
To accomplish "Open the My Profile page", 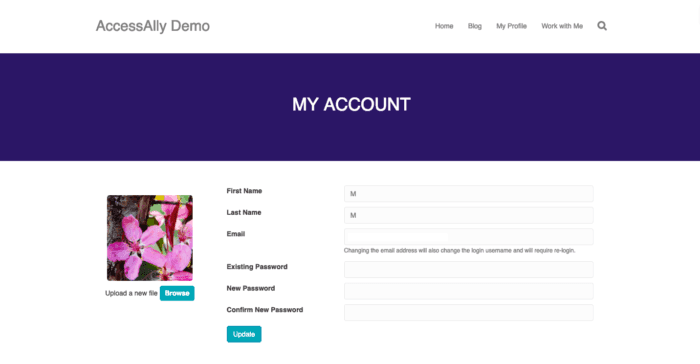I will coord(511,26).
